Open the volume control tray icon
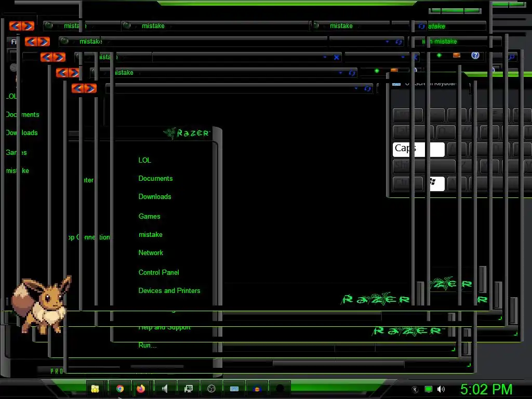Image resolution: width=532 pixels, height=399 pixels. [441, 390]
